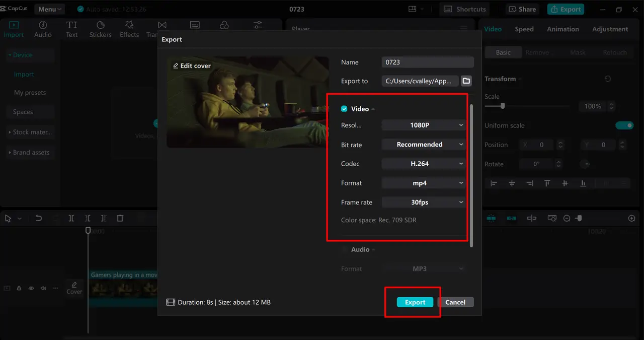The width and height of the screenshot is (644, 340).
Task: Select the Stickers tab in the top toolbar
Action: [x=100, y=29]
